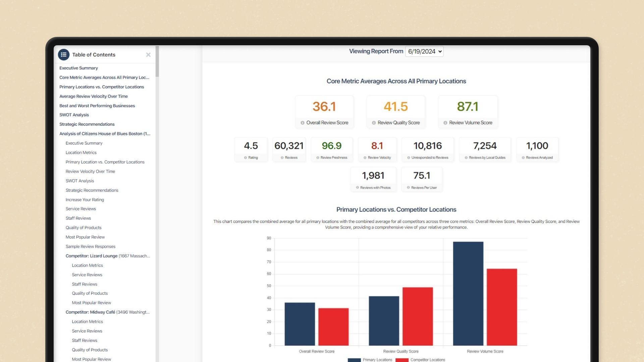
Task: Jump to Average Review Velocity Over Time
Action: pyautogui.click(x=93, y=96)
